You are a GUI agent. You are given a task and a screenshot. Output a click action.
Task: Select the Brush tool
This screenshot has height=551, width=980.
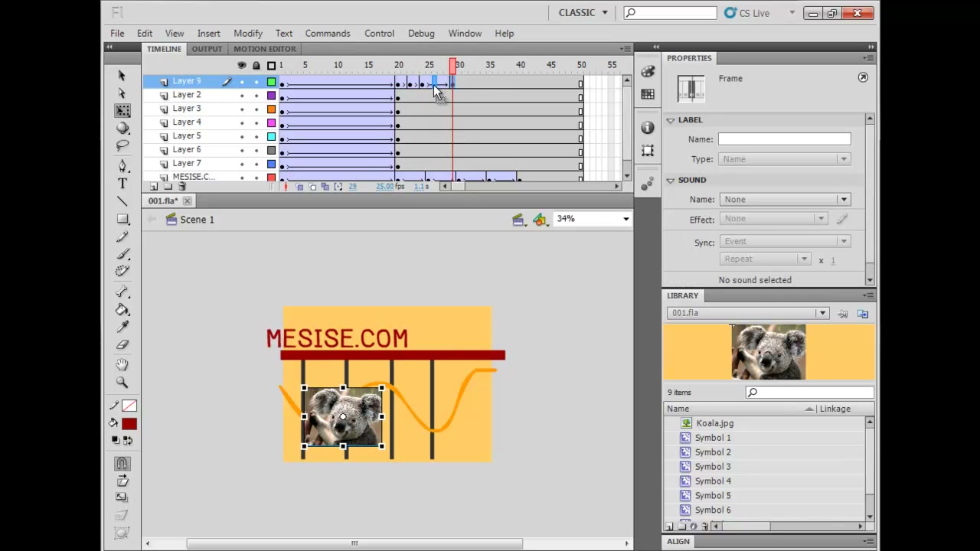pyautogui.click(x=122, y=254)
